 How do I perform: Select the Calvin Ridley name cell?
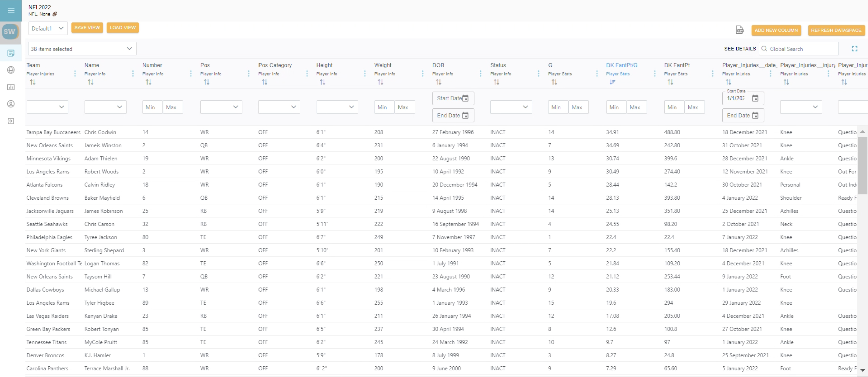click(99, 185)
